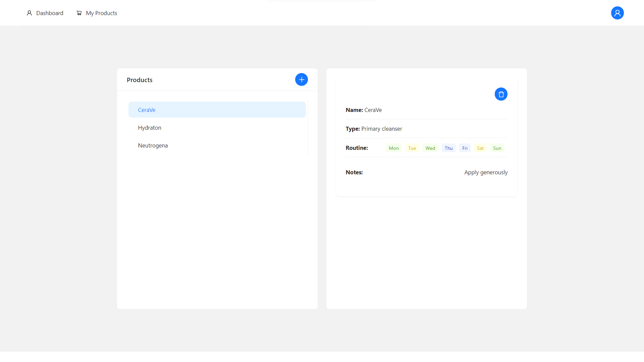Open the Dashboard menu item
The width and height of the screenshot is (644, 362).
(50, 13)
